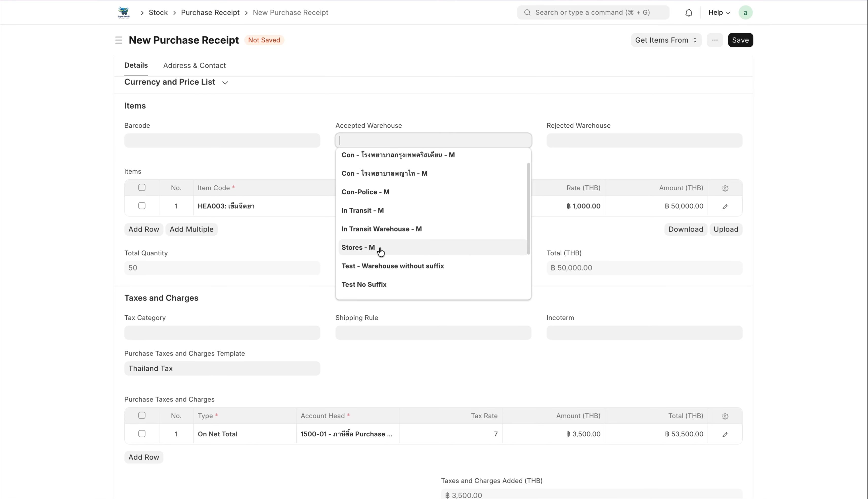Viewport: 868px width, 499px height.
Task: Click the On Net Total type cell
Action: [245, 434]
